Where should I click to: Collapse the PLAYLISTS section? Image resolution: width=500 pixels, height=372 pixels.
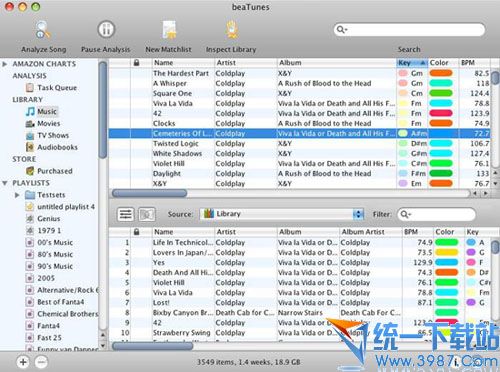pos(5,183)
